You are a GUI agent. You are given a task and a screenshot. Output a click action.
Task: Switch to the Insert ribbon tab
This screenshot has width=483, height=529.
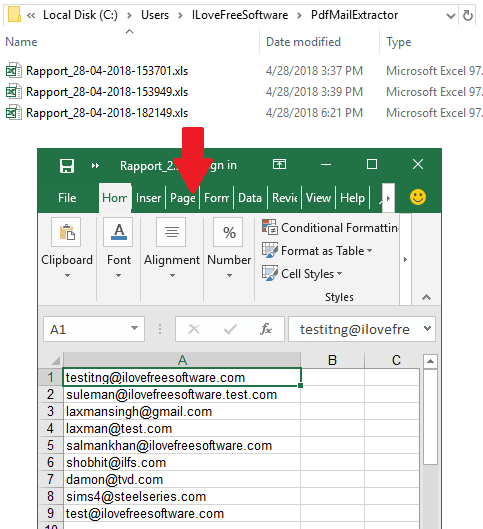pos(148,198)
